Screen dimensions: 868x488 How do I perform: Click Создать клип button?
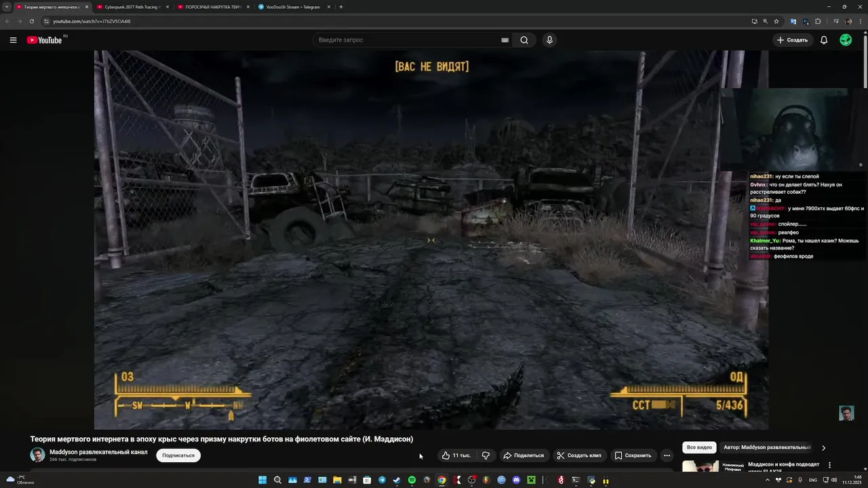pos(579,455)
